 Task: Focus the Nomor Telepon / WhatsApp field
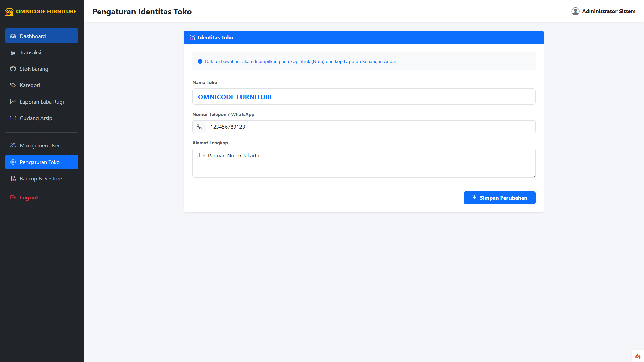pyautogui.click(x=370, y=127)
